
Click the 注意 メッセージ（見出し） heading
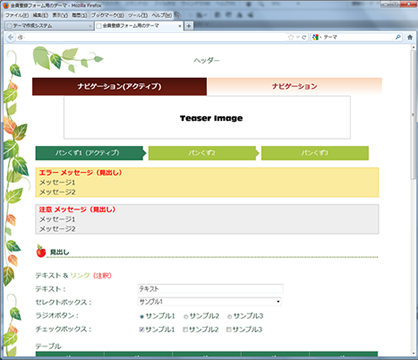click(78, 209)
